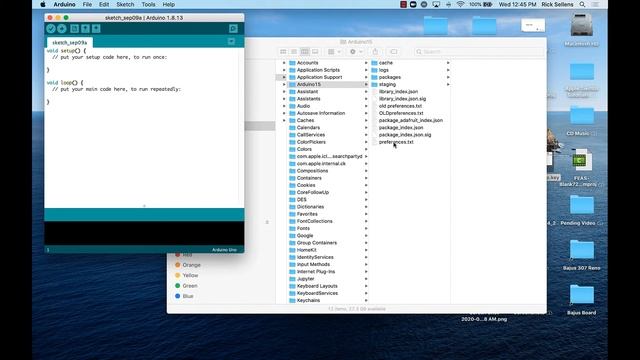Click the Rick Sellens user menu

coord(557,4)
